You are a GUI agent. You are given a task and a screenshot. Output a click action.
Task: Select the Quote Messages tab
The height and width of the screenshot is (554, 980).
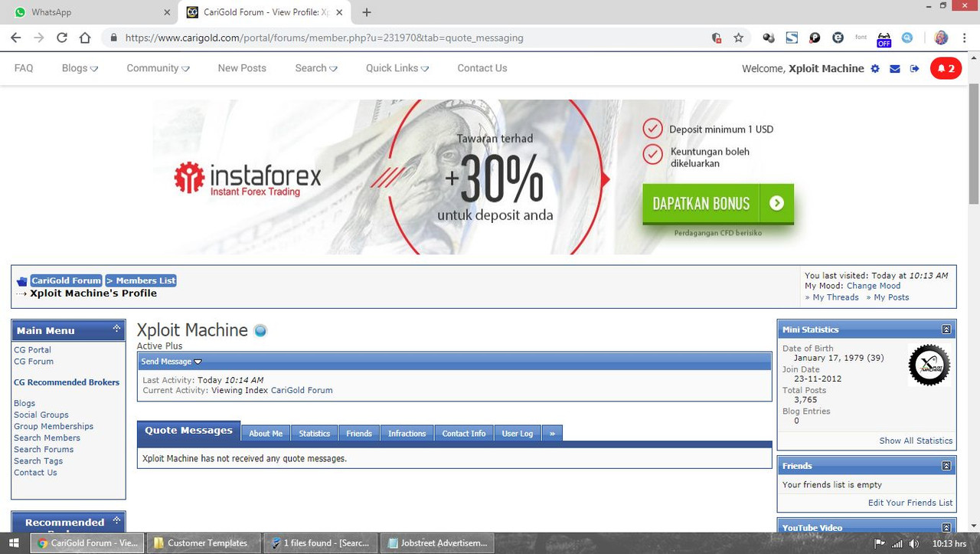188,431
